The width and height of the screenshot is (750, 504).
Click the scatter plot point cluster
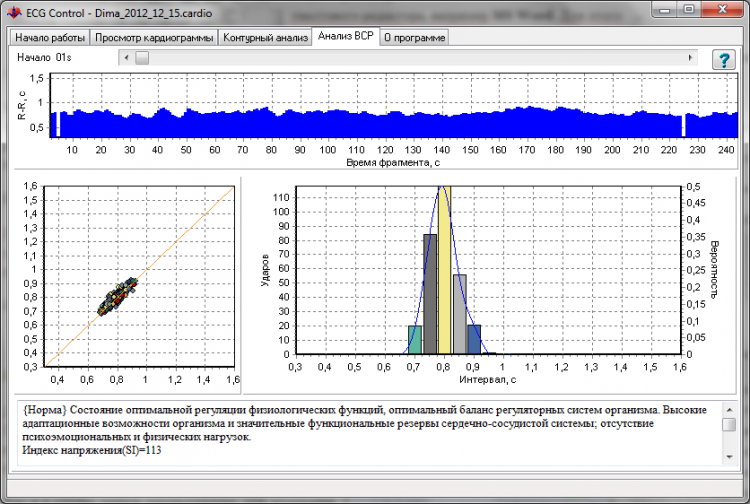click(x=118, y=297)
